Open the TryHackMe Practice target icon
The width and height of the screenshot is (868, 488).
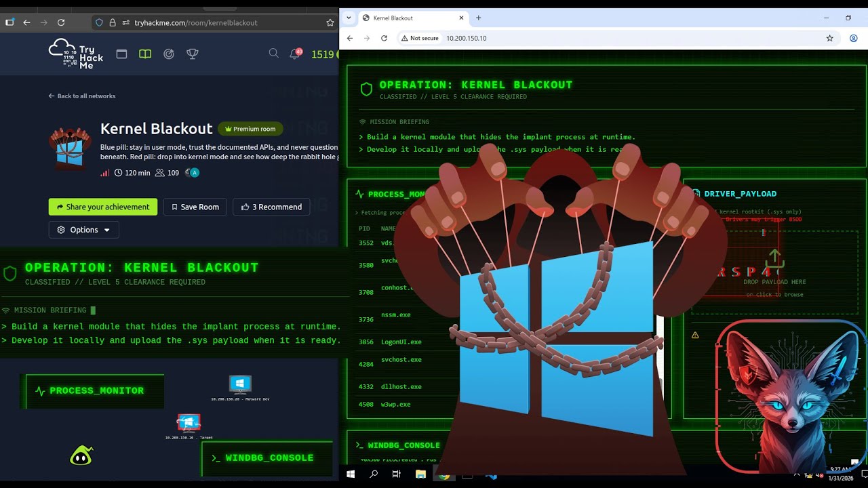169,54
